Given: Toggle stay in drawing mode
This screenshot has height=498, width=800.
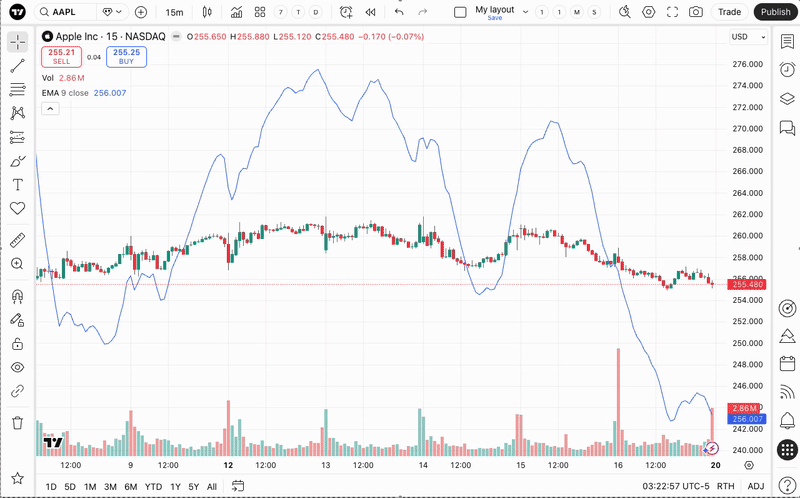Looking at the screenshot, I should (x=17, y=320).
